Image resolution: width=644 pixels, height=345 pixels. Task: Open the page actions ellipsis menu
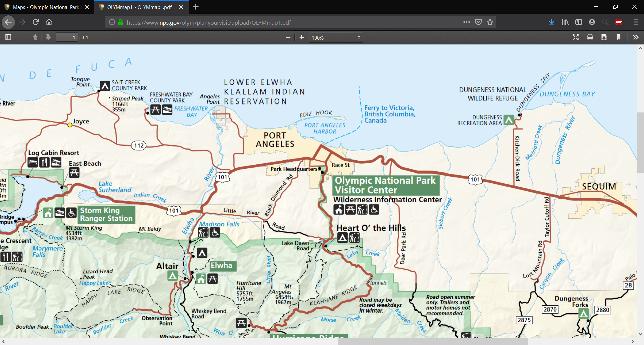pos(466,22)
